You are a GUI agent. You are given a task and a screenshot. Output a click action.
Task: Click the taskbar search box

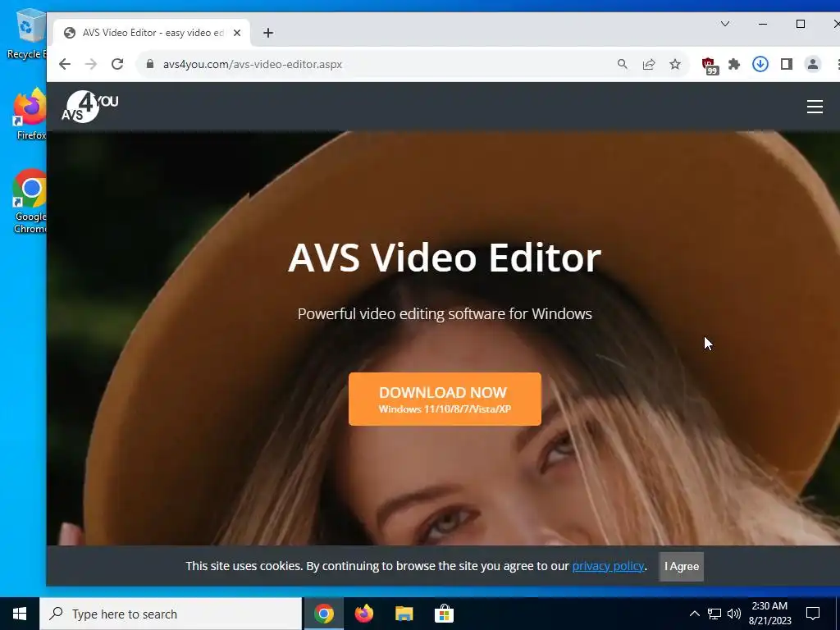pos(171,614)
